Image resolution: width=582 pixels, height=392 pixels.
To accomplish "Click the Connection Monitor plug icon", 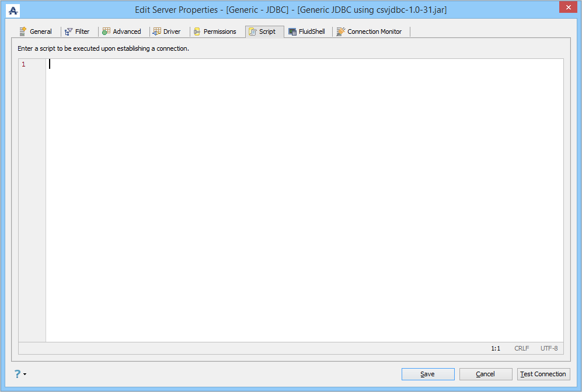I will [340, 32].
